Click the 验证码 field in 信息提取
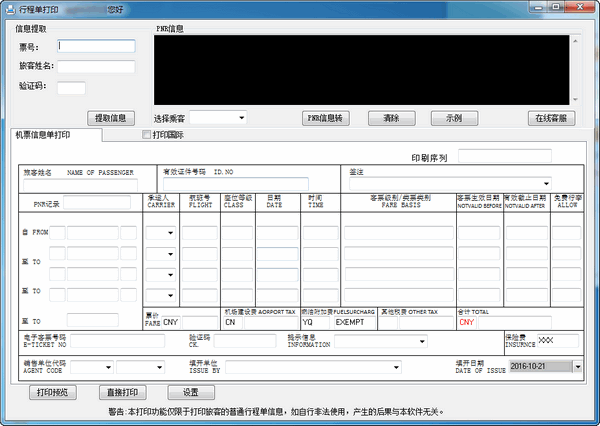This screenshot has height=426, width=600. [x=72, y=88]
